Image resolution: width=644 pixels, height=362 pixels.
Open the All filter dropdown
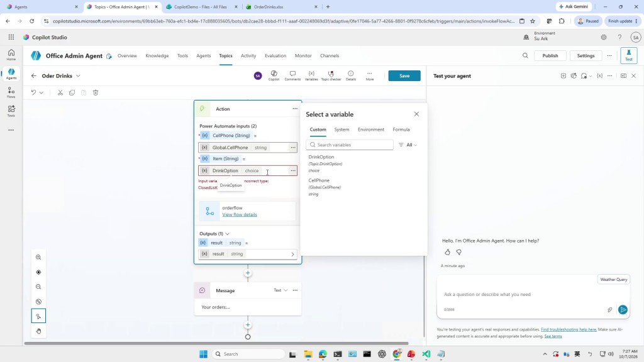408,145
